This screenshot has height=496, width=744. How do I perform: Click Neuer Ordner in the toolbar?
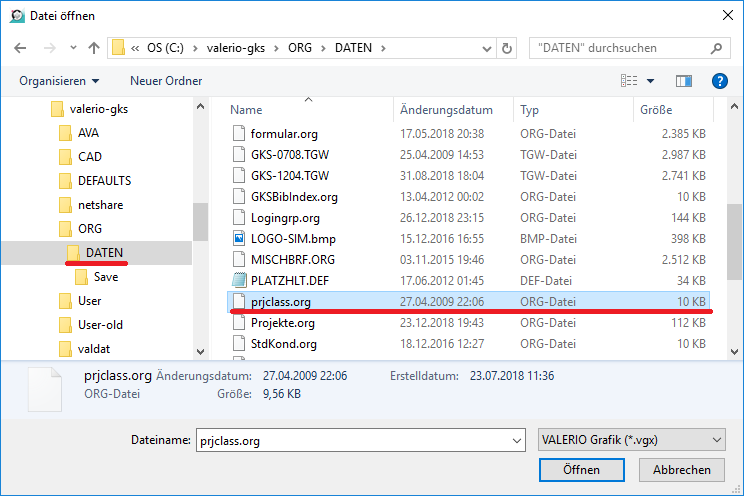click(166, 81)
